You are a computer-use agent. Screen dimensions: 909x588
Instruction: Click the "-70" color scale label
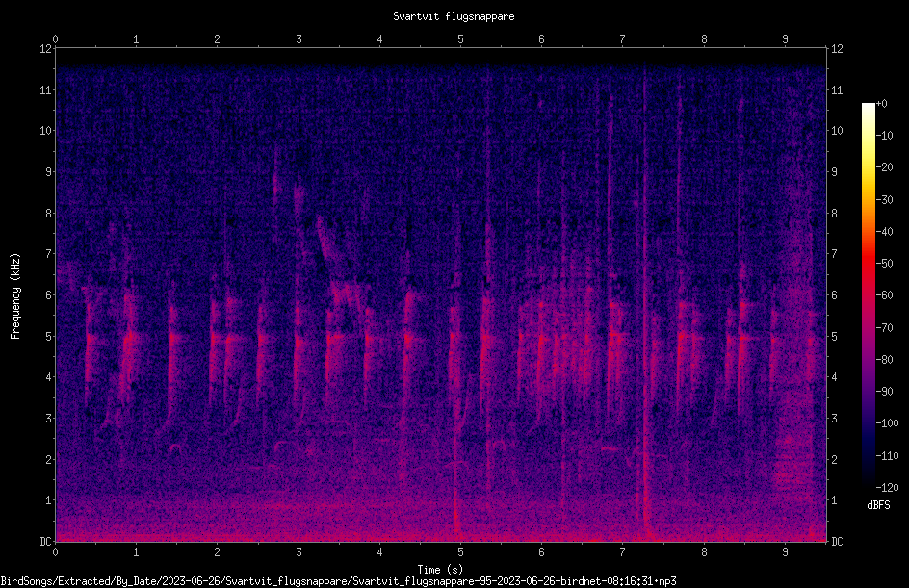[x=885, y=328]
